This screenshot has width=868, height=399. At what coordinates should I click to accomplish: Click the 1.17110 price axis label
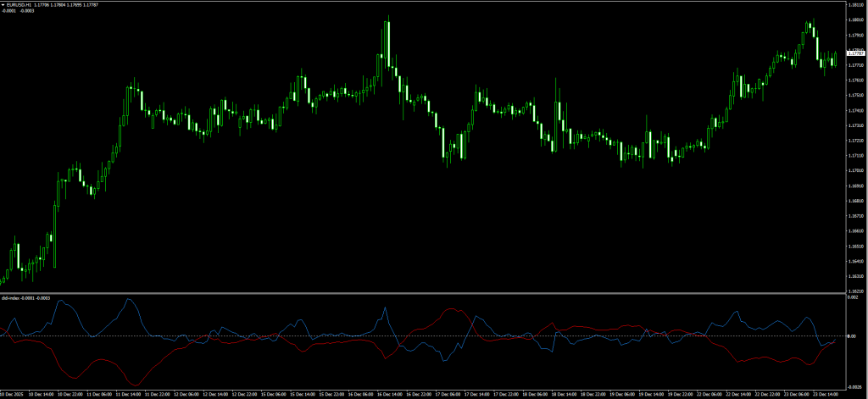[x=855, y=155]
